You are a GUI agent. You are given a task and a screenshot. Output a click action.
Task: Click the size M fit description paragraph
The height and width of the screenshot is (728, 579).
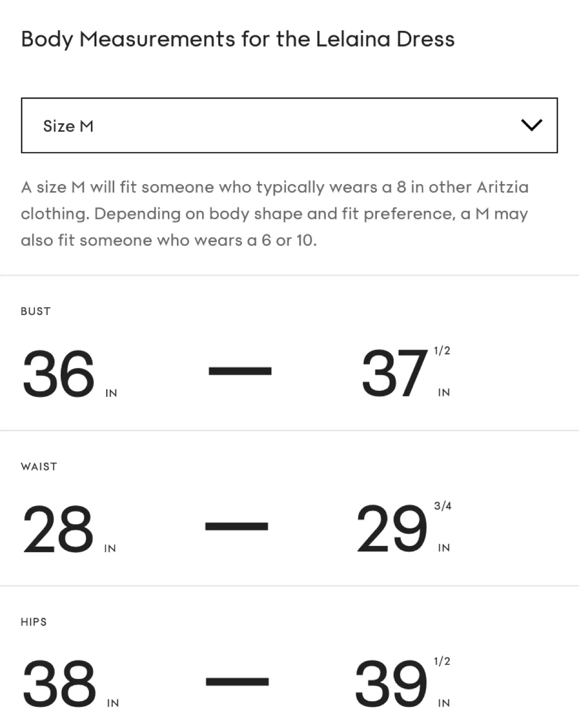pos(274,213)
